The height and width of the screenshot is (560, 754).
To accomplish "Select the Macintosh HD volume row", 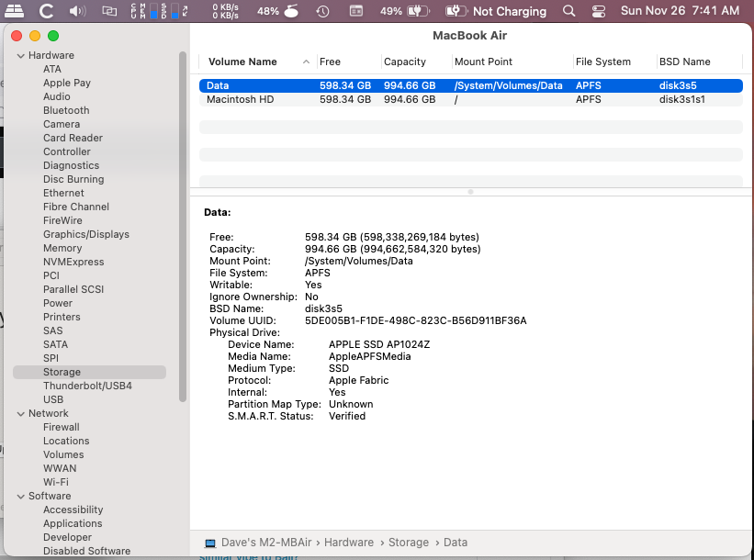I will point(471,99).
